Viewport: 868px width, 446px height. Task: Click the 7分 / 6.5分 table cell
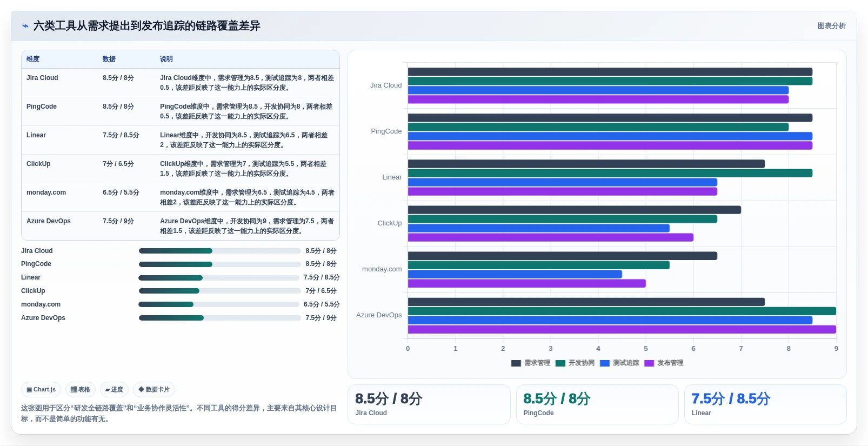[118, 164]
